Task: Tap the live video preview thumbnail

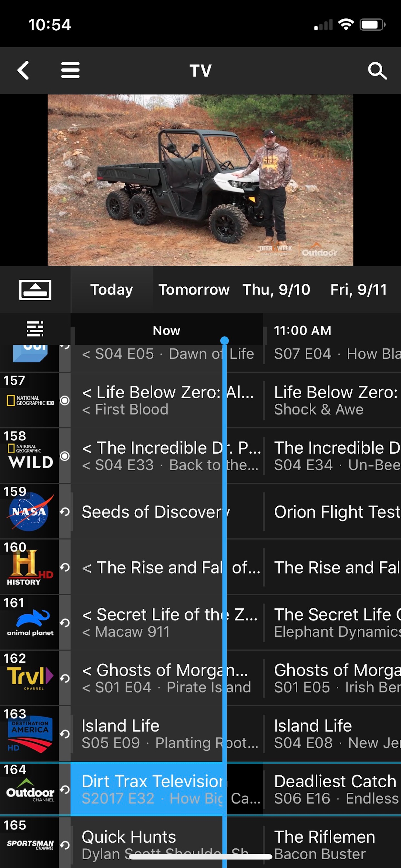Action: (x=200, y=180)
